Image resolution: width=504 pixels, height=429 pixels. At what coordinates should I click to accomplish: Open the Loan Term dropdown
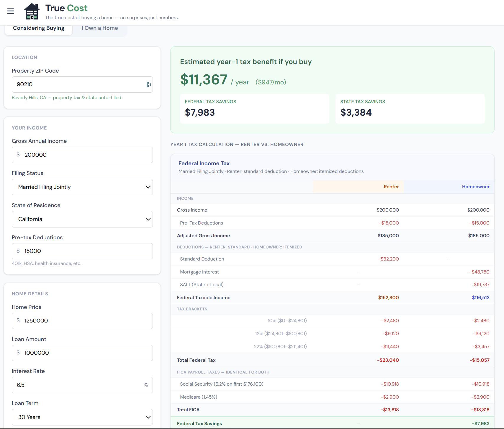(x=82, y=417)
